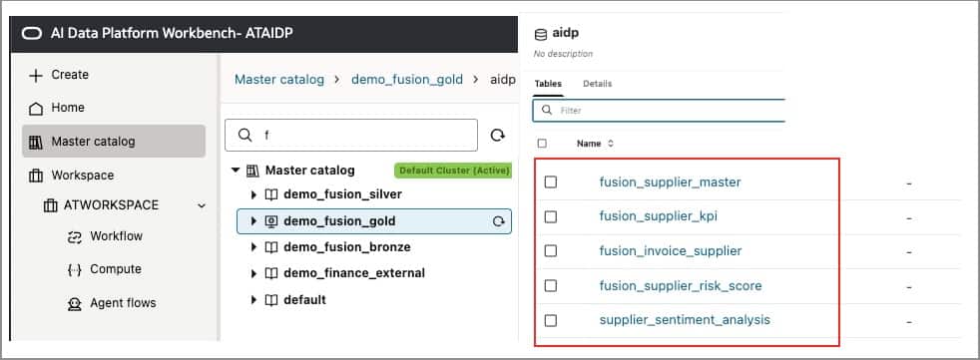Open Agent flows under ATWORKSPACE
This screenshot has width=980, height=360.
point(123,303)
